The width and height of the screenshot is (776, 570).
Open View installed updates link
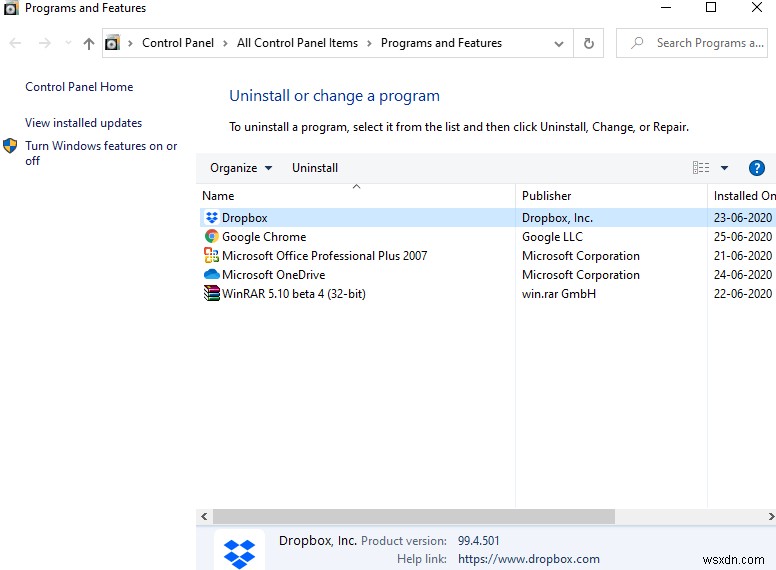[84, 123]
